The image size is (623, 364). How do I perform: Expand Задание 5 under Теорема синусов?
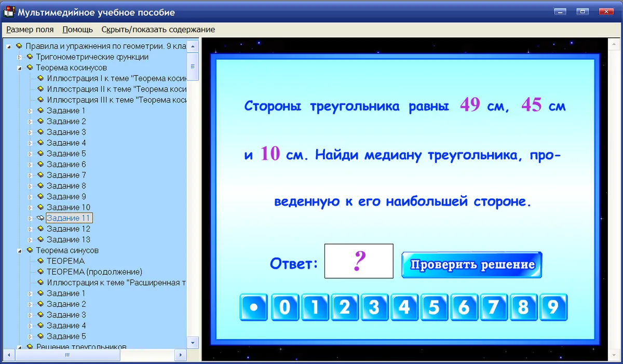tap(30, 336)
